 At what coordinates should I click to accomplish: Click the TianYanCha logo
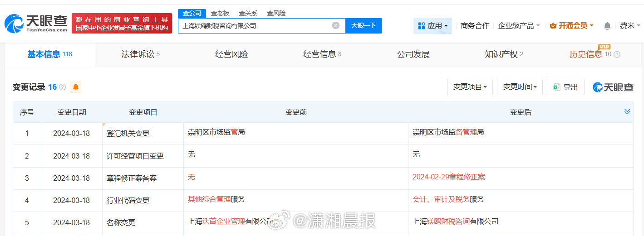[36, 24]
